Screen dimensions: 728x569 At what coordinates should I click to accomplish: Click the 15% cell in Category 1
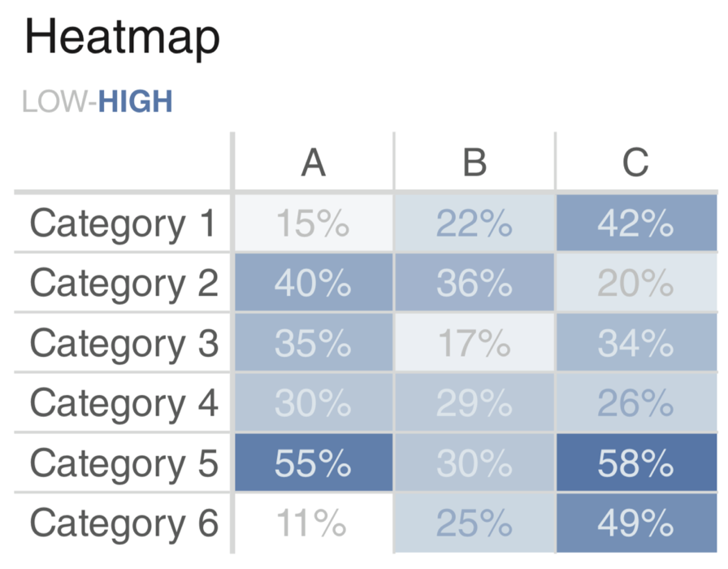(314, 223)
